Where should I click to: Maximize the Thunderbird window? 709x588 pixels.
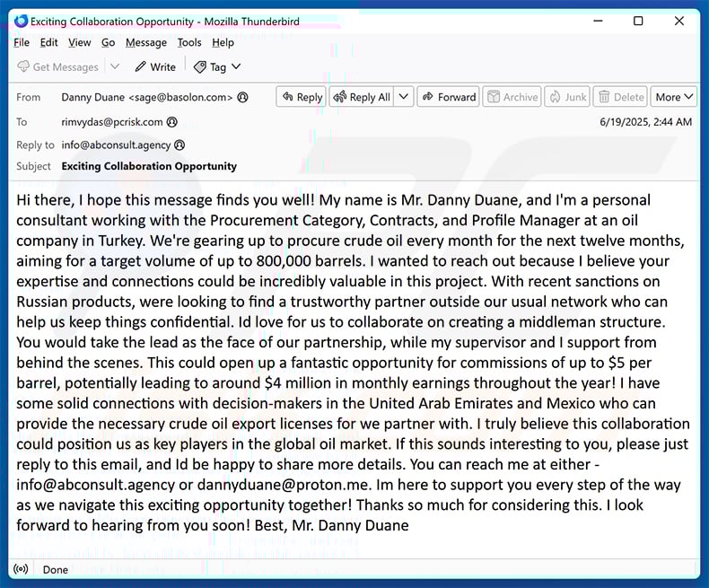pyautogui.click(x=638, y=21)
